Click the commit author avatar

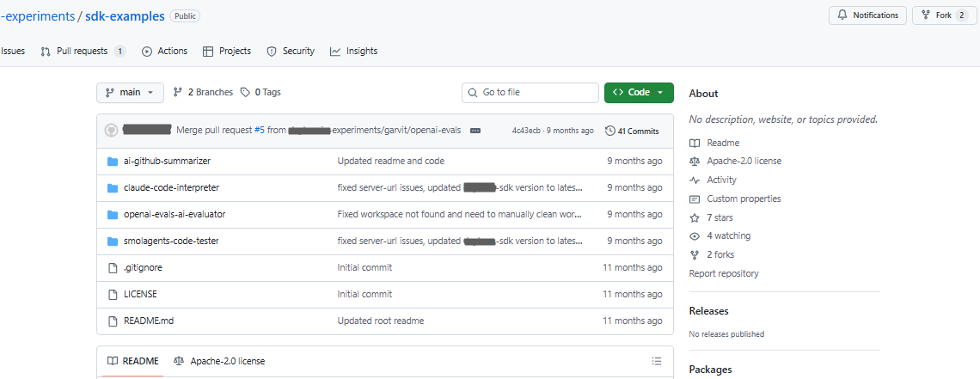[x=111, y=131]
